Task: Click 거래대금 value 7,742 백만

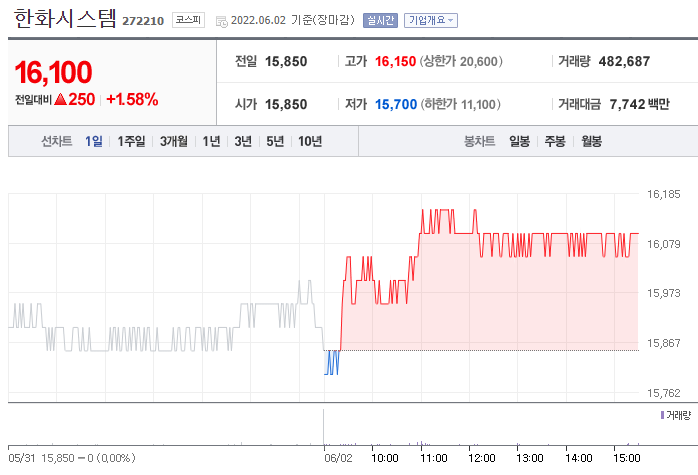Action: point(639,105)
